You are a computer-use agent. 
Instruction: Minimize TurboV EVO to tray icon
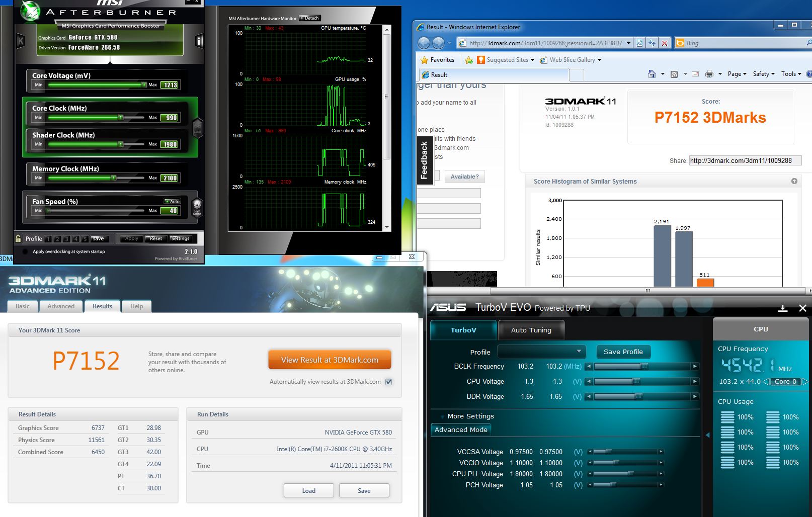pos(783,308)
